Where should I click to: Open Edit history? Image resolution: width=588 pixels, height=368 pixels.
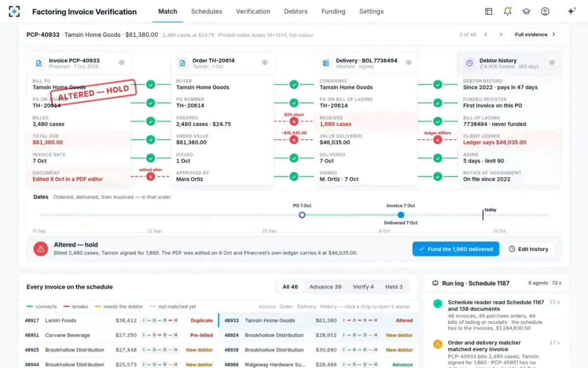tap(528, 249)
